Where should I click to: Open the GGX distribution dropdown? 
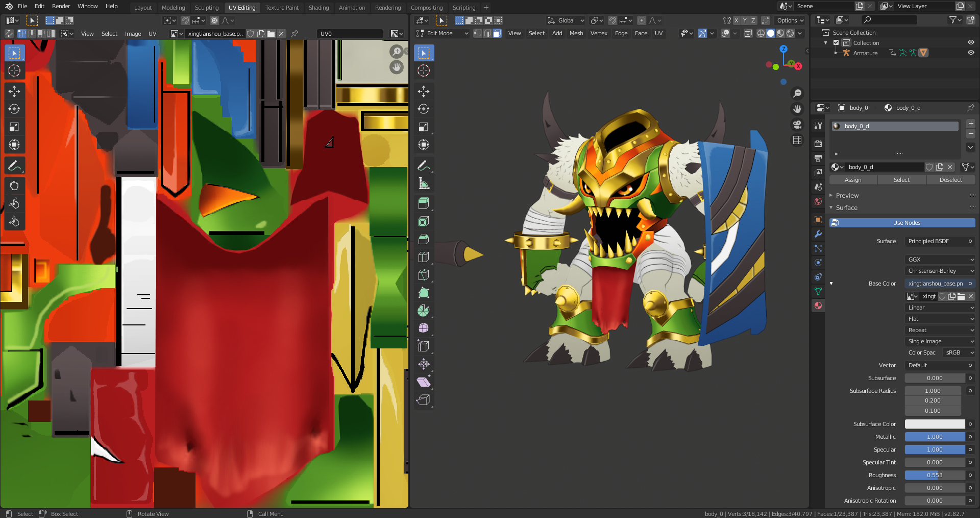(x=940, y=260)
